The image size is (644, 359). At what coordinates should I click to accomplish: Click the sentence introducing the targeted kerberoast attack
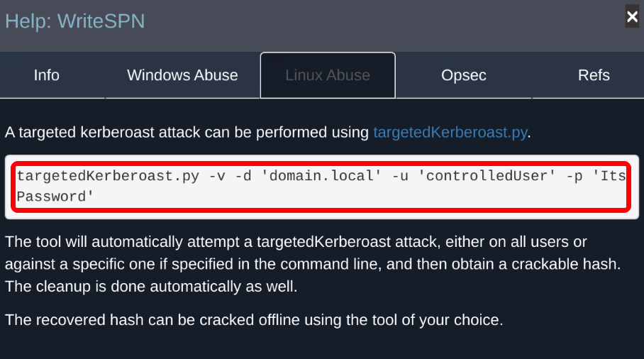click(x=188, y=132)
